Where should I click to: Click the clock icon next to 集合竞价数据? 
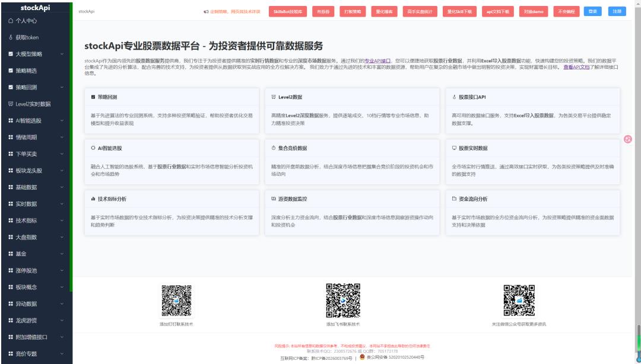pos(273,148)
